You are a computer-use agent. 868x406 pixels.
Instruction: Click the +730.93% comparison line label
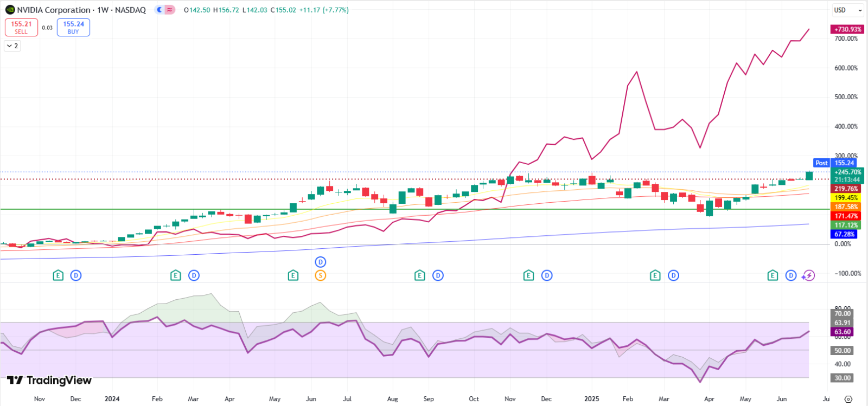[847, 29]
